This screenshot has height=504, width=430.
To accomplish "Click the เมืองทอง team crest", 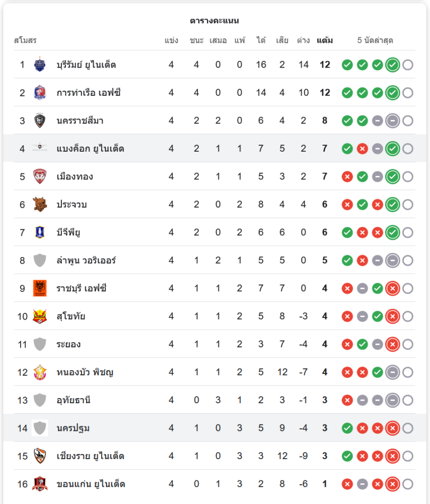I will (x=40, y=176).
